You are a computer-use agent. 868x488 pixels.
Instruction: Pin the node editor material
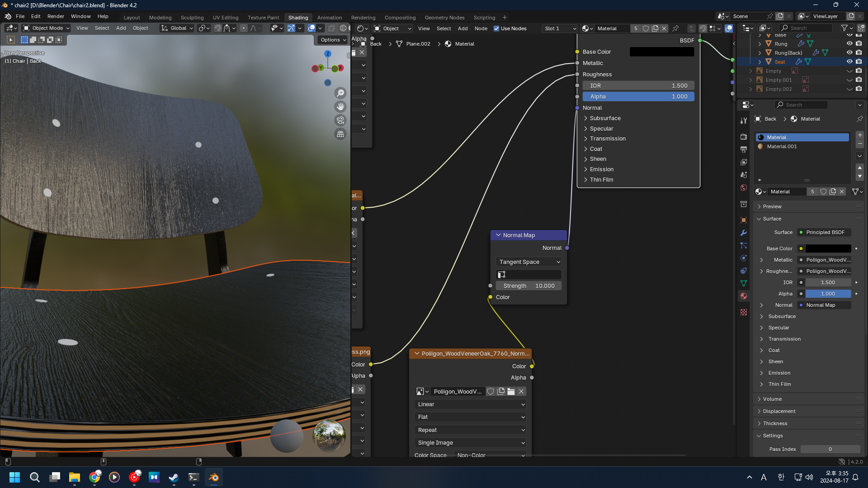click(x=675, y=28)
